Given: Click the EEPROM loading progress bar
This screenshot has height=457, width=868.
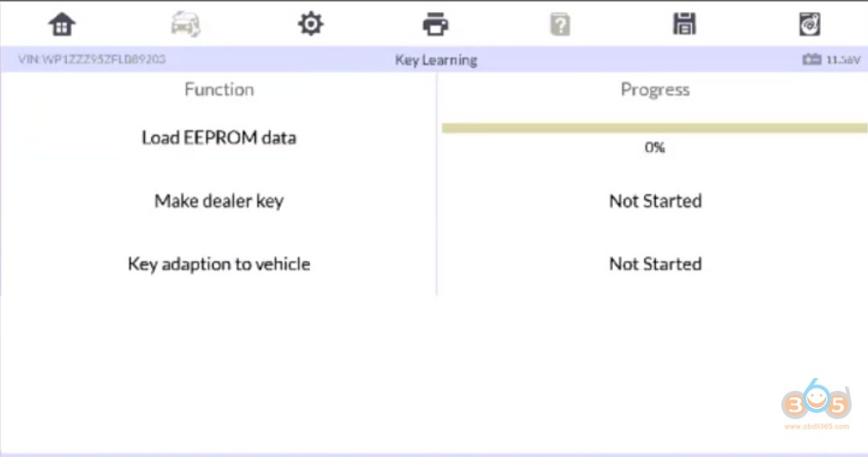Looking at the screenshot, I should [x=654, y=128].
